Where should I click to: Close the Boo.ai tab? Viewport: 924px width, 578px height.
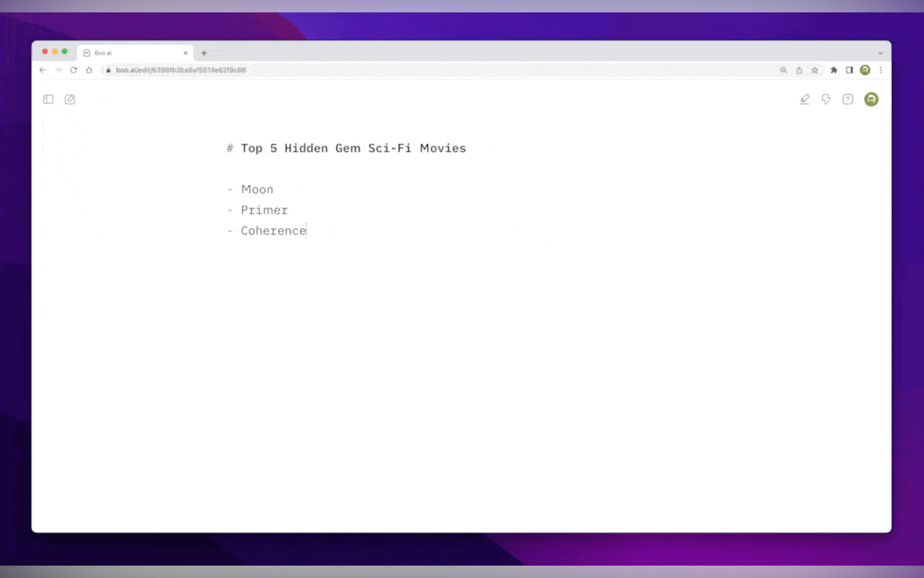click(x=186, y=53)
